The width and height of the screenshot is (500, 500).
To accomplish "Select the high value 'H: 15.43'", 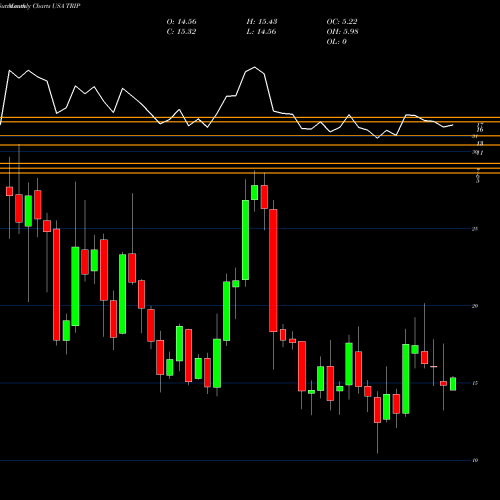I will (262, 22).
